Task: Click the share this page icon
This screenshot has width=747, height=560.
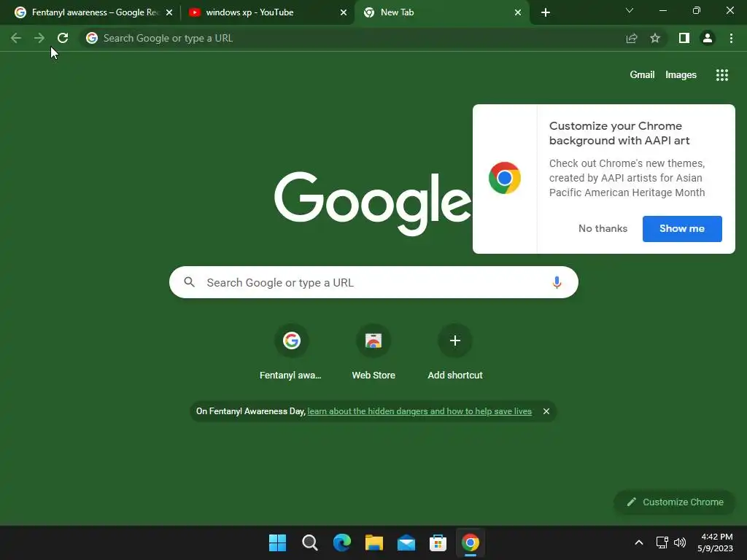Action: (x=632, y=38)
